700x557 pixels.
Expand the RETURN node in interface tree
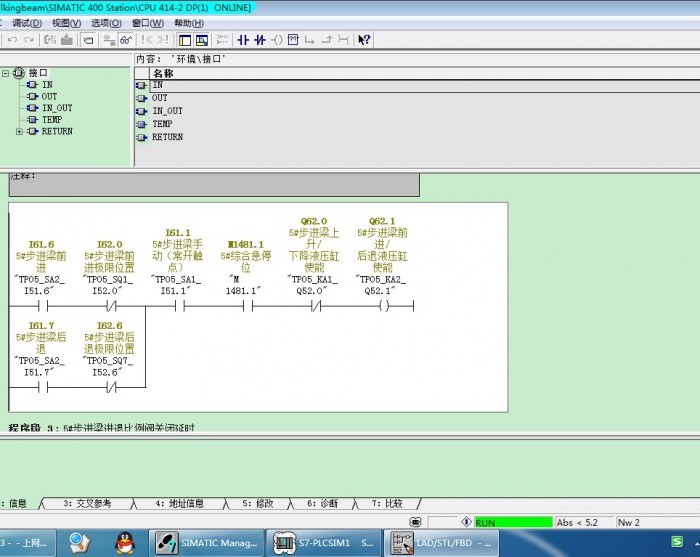click(19, 132)
